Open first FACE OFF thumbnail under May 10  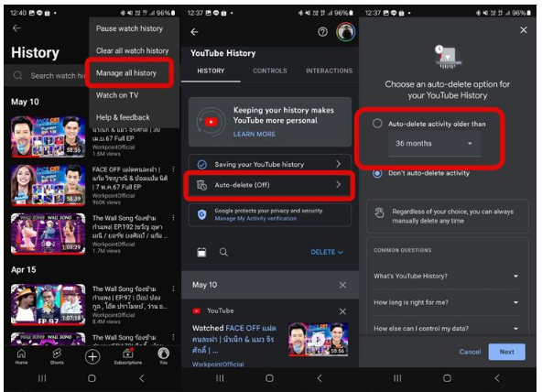coord(48,136)
